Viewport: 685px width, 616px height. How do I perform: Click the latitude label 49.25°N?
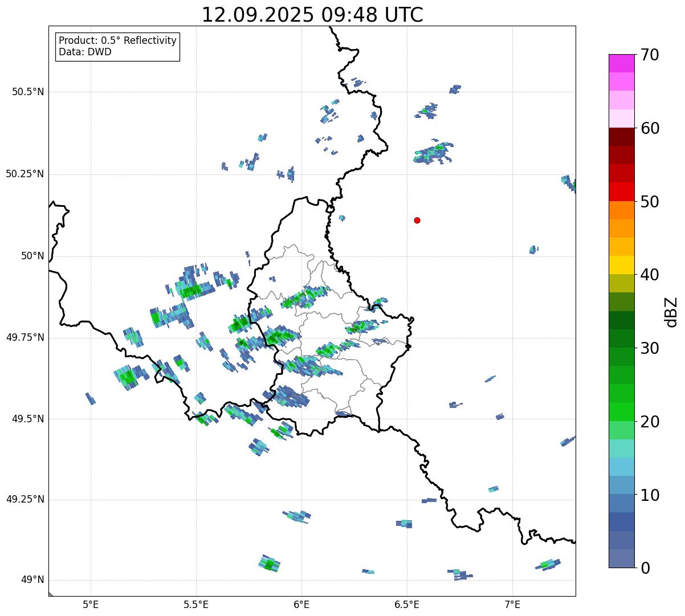[25, 500]
